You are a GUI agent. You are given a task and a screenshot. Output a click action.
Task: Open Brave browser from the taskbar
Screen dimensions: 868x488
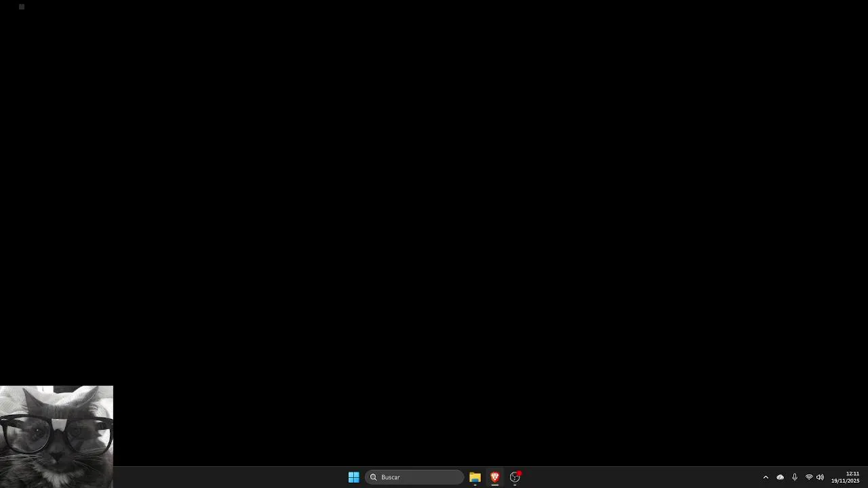tap(495, 477)
